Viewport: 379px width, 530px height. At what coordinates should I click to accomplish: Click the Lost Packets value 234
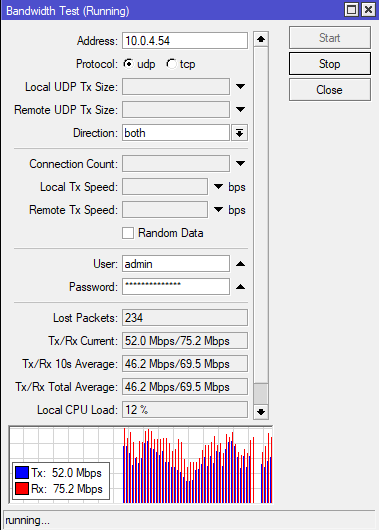tap(185, 318)
